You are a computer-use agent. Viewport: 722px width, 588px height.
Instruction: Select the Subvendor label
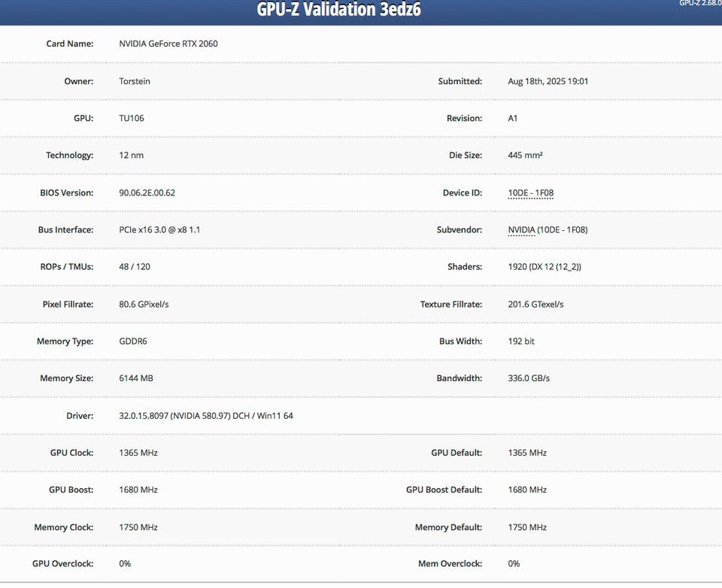[x=460, y=230]
